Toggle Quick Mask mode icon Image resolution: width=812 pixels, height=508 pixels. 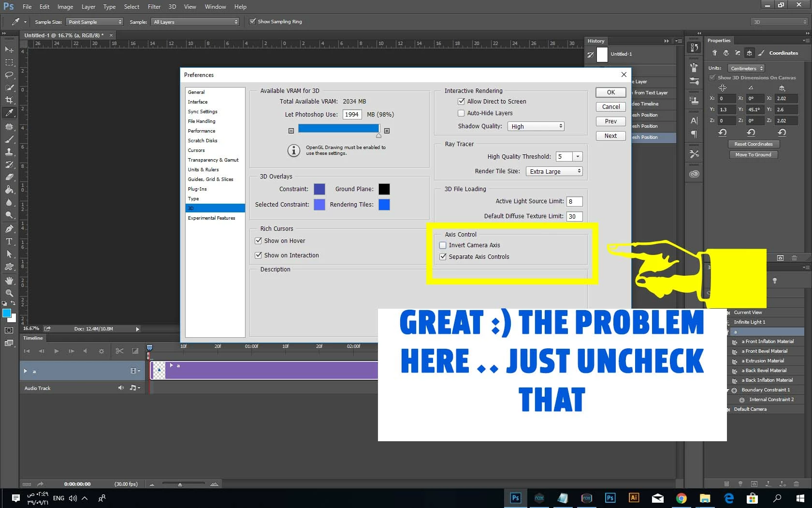tap(9, 330)
